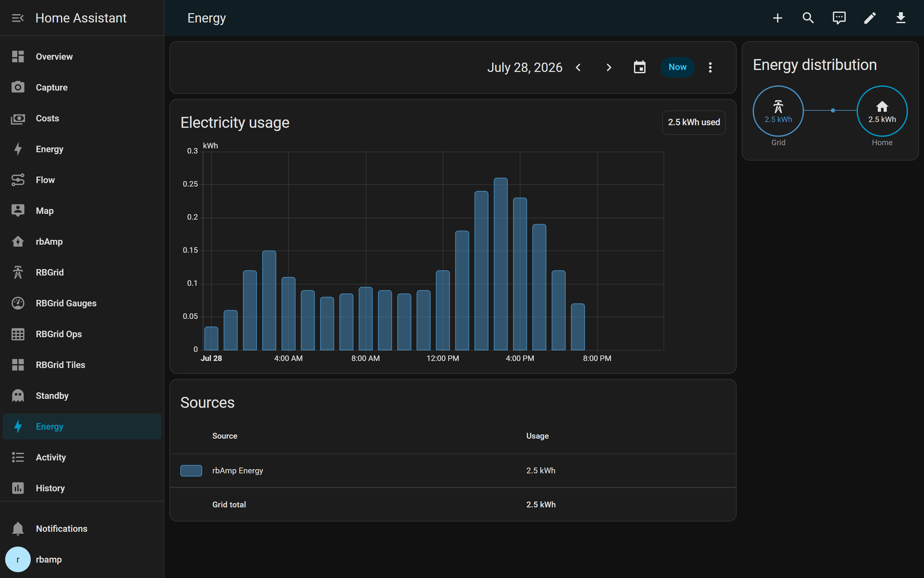Viewport: 924px width, 578px height.
Task: Click the Now button
Action: (677, 67)
